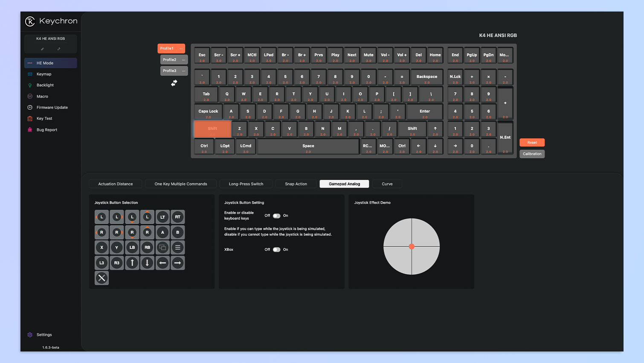Click the orange dot in joystick demo
This screenshot has width=644, height=363.
pyautogui.click(x=412, y=246)
